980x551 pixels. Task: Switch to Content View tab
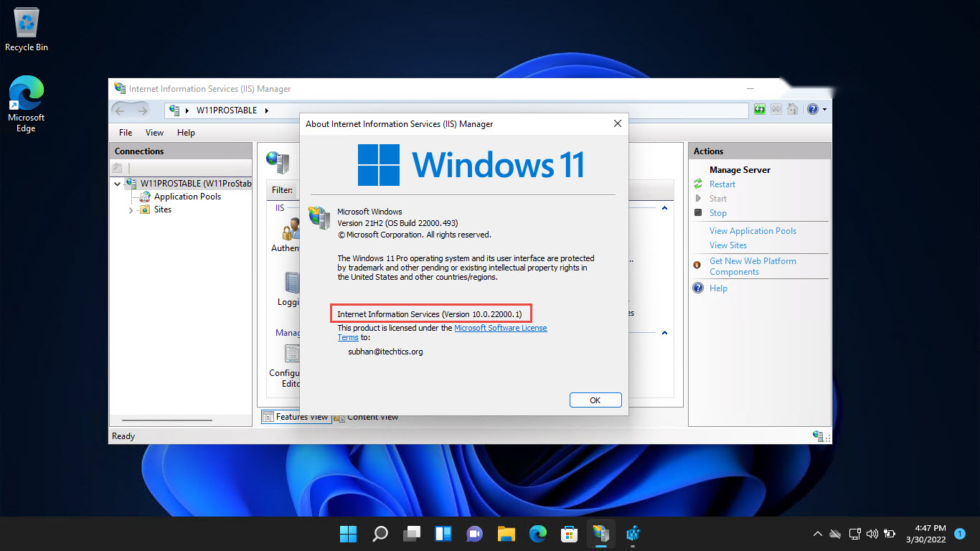pos(366,417)
